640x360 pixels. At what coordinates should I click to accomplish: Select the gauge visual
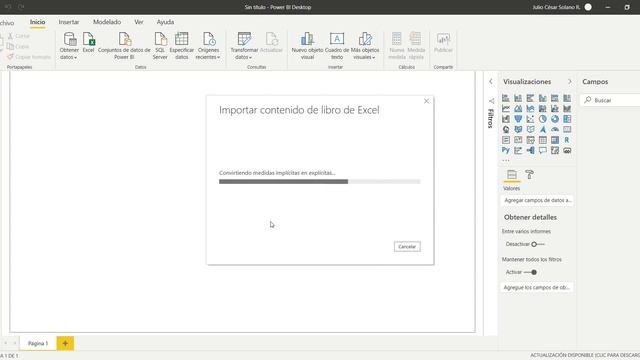point(555,129)
